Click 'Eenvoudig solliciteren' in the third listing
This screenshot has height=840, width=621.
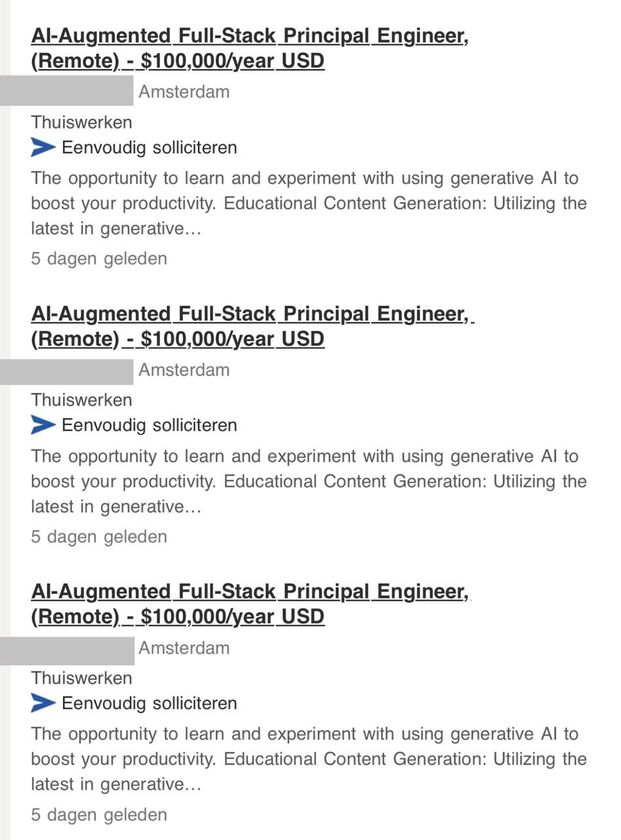point(149,703)
